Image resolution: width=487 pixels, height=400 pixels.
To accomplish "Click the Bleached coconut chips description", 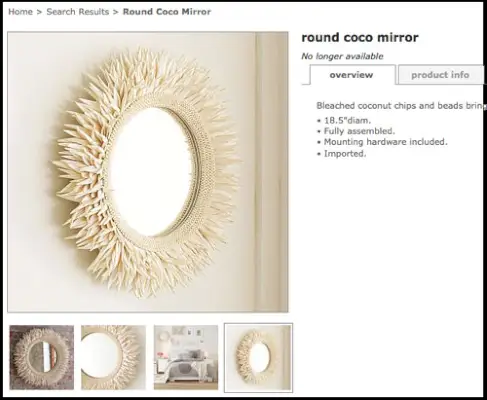I will (x=400, y=106).
